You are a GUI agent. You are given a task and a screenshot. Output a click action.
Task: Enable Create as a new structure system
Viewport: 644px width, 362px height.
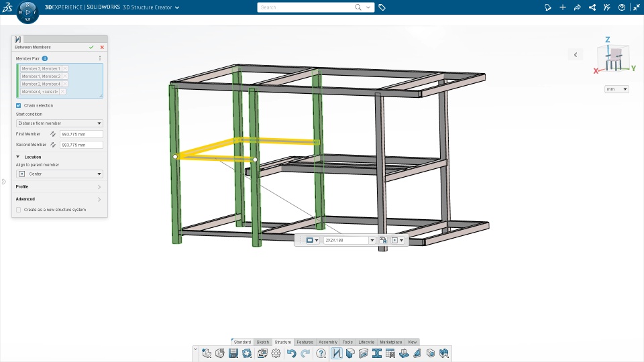[19, 210]
